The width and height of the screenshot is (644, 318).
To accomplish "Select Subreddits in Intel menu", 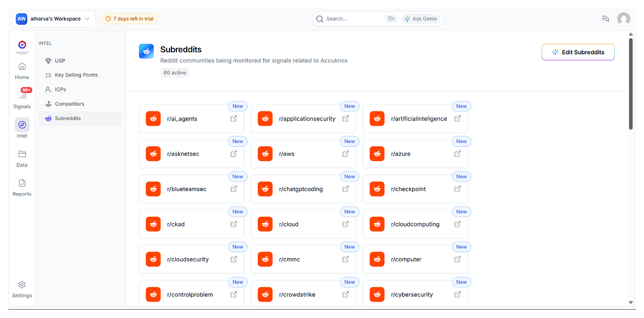I will [80, 118].
